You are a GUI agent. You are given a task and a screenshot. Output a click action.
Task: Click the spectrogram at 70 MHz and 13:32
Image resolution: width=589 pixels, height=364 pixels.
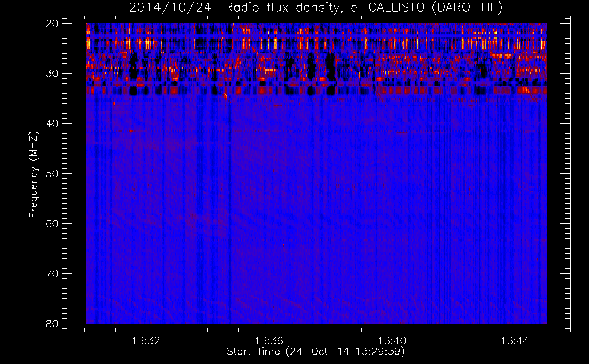click(x=146, y=273)
